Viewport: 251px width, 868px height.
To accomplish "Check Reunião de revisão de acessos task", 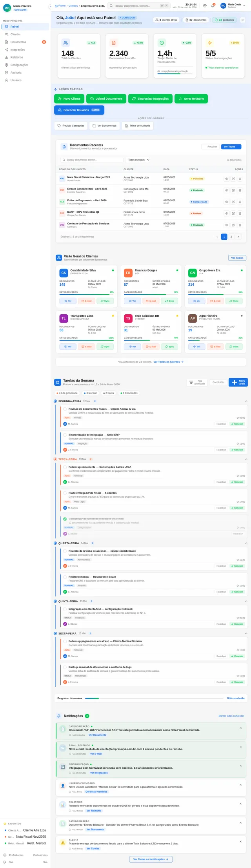I will [65, 551].
